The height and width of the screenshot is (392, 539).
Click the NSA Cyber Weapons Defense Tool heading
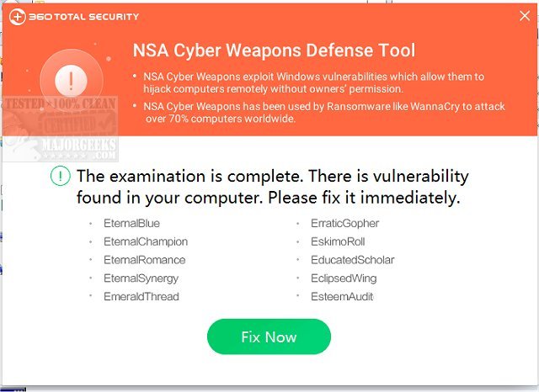pyautogui.click(x=274, y=50)
